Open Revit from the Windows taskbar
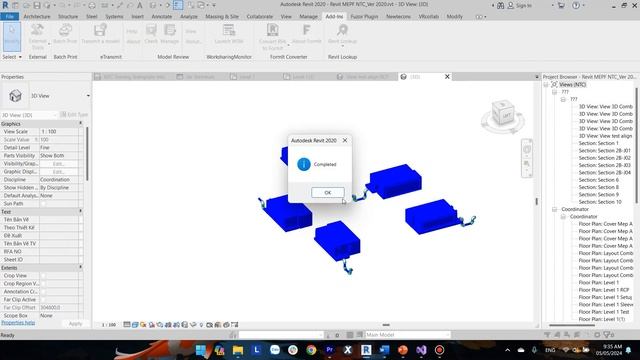Viewport: 640px width, 360px height. pos(366,350)
